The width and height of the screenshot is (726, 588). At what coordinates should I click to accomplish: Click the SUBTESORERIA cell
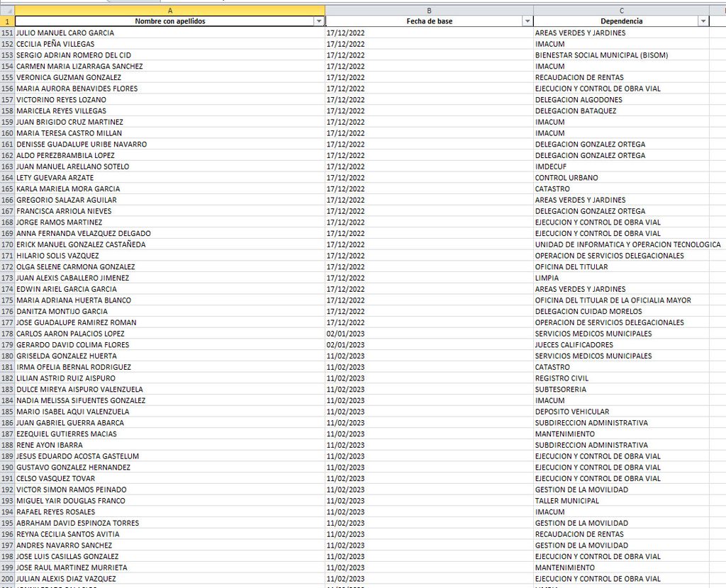pos(621,389)
